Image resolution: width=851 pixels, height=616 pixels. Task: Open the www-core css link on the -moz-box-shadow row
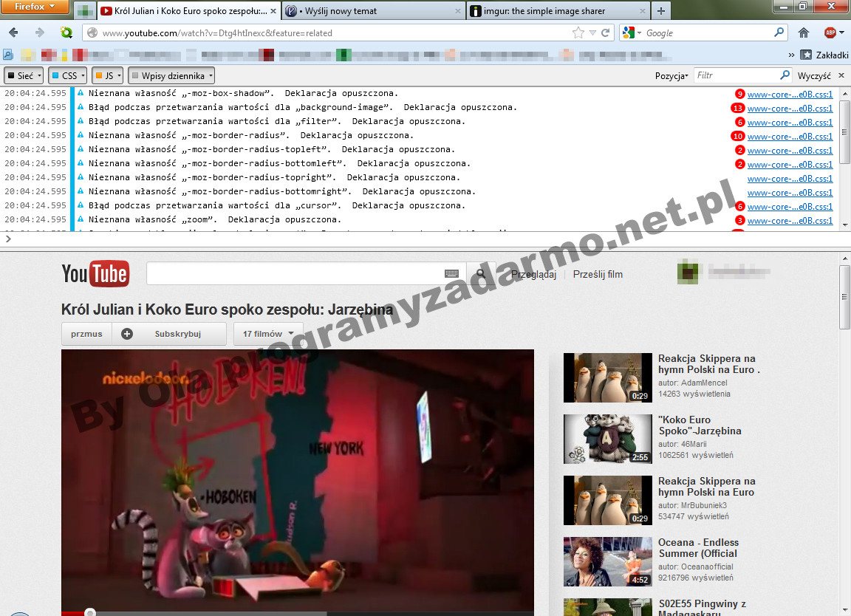[790, 94]
